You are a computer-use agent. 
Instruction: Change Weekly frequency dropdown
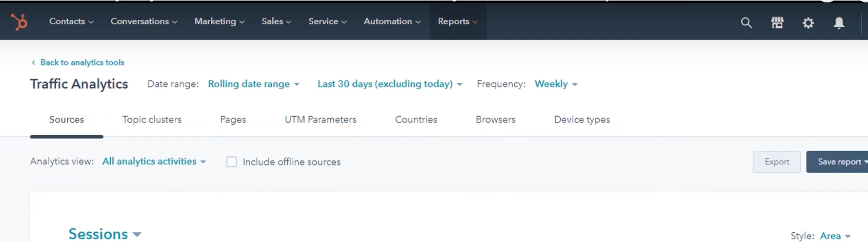(x=556, y=84)
